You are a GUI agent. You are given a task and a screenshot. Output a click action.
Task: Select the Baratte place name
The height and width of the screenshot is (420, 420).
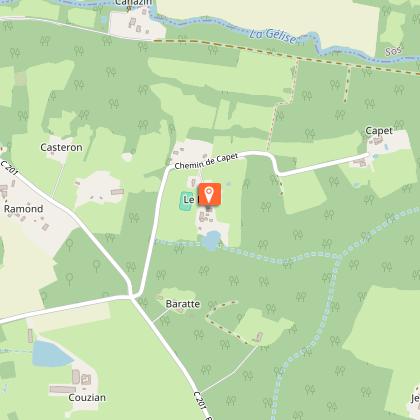point(183,304)
